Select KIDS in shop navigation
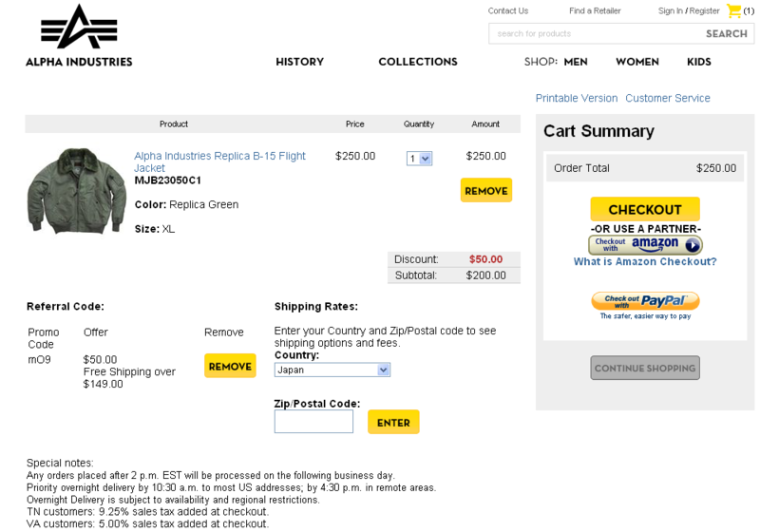This screenshot has width=760, height=532. 699,62
